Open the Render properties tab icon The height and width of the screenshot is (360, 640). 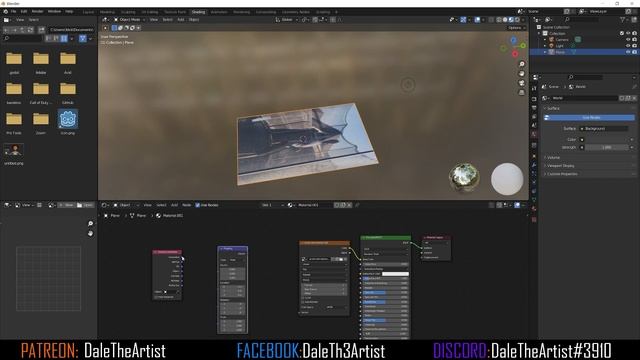pos(534,99)
